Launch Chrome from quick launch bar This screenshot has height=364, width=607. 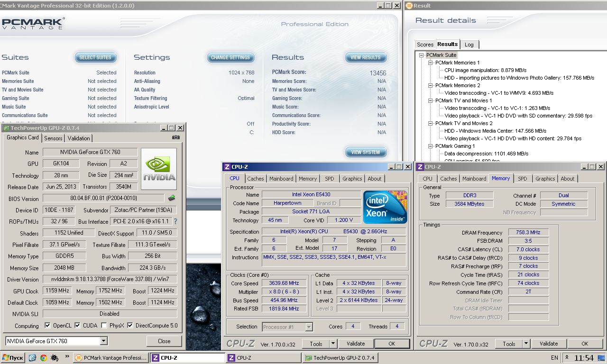pos(44,358)
